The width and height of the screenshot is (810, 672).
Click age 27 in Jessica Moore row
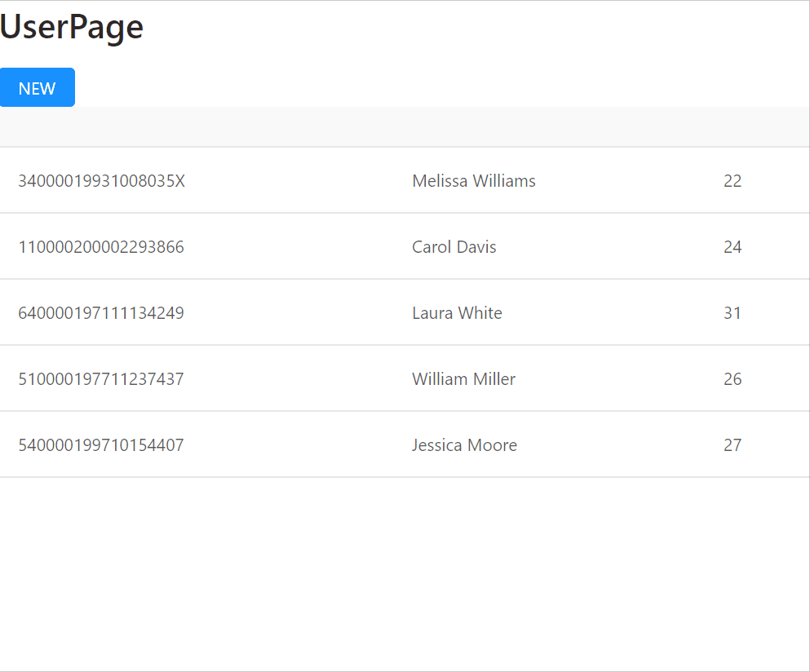[x=733, y=445]
